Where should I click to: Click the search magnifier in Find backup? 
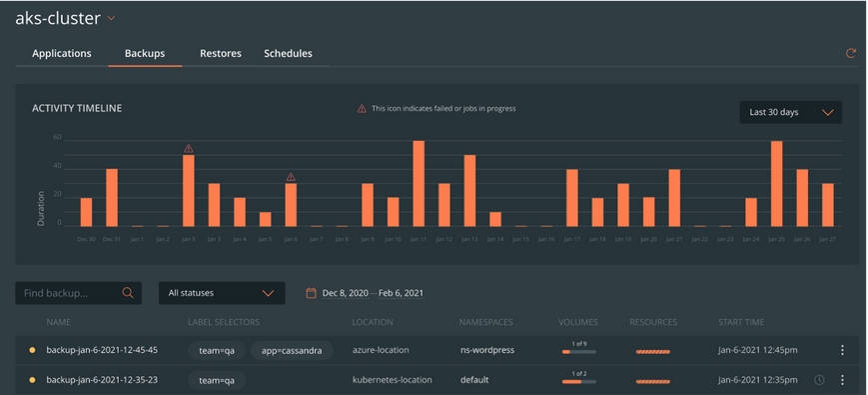point(128,293)
